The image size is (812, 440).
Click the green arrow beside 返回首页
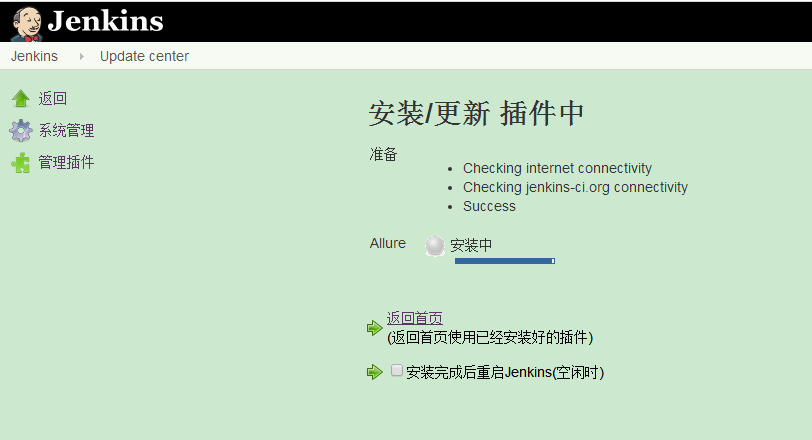pyautogui.click(x=374, y=328)
